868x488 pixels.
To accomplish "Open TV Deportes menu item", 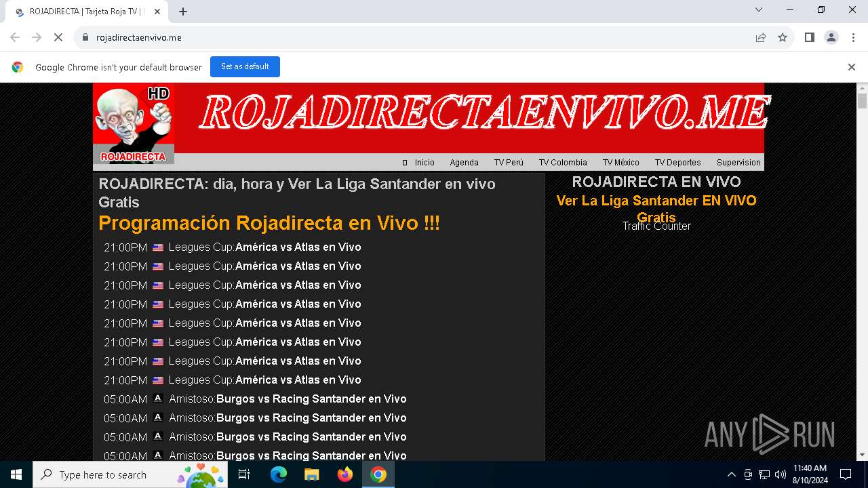I will click(678, 163).
